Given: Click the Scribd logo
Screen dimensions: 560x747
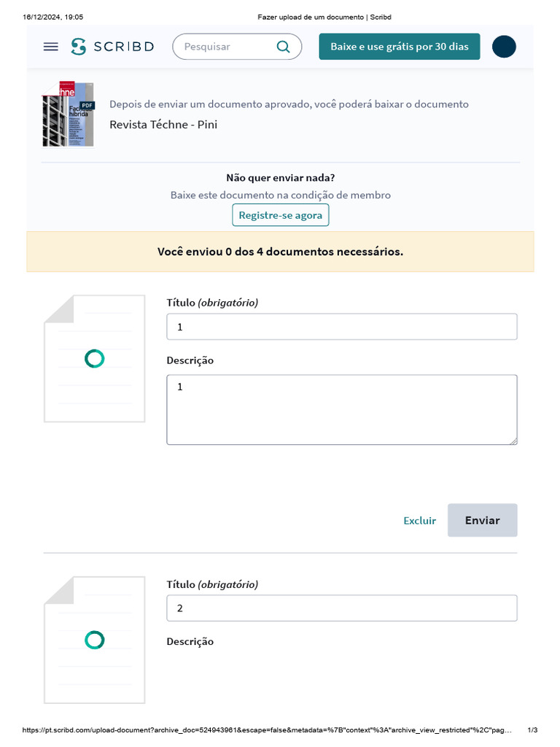Looking at the screenshot, I should point(113,47).
